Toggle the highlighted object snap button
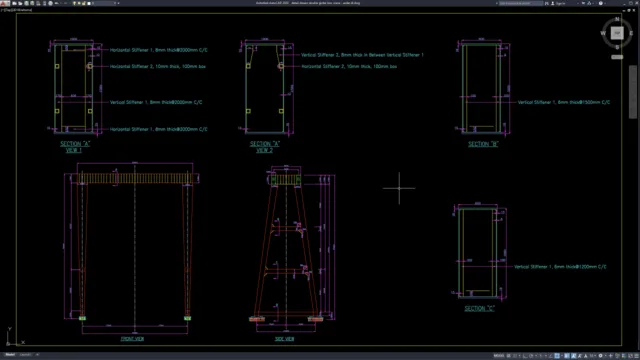The height and width of the screenshot is (360, 640). (x=557, y=356)
